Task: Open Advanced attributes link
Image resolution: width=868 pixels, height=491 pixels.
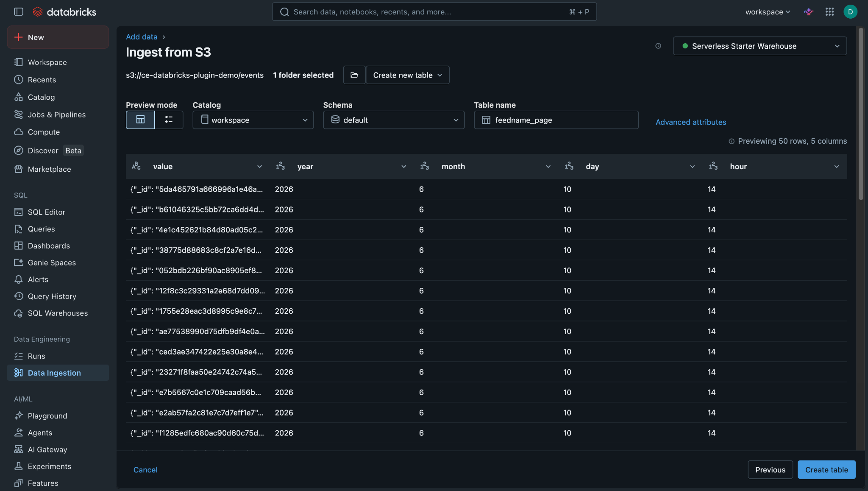Action: [x=691, y=122]
